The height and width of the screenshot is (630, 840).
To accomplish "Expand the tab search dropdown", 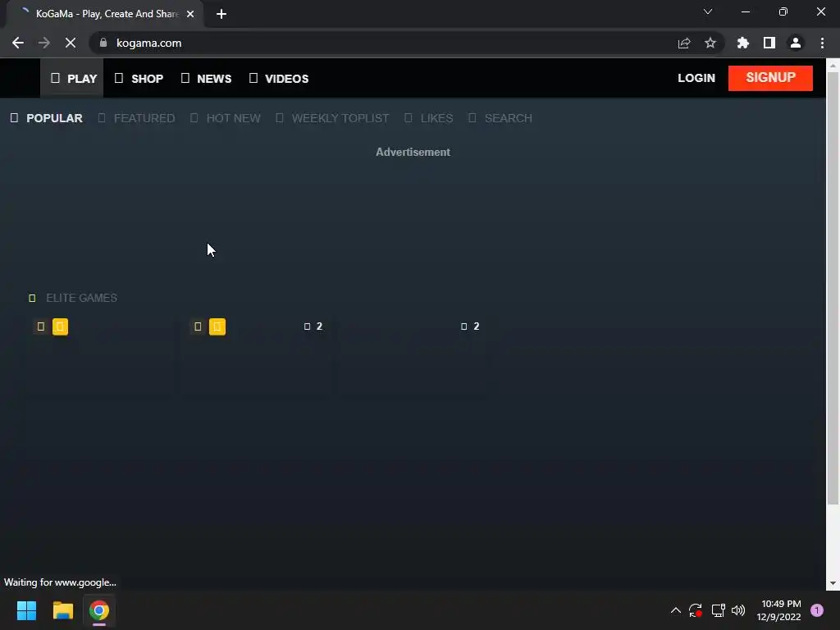I will click(x=708, y=11).
